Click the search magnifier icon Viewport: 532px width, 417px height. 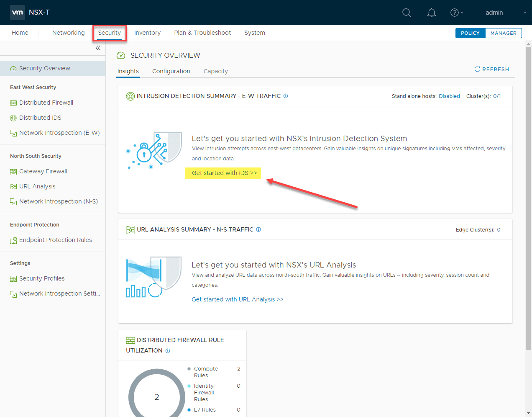407,13
